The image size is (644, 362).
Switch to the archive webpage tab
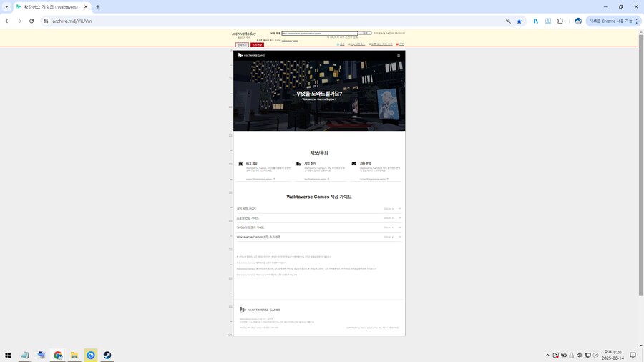pos(242,45)
